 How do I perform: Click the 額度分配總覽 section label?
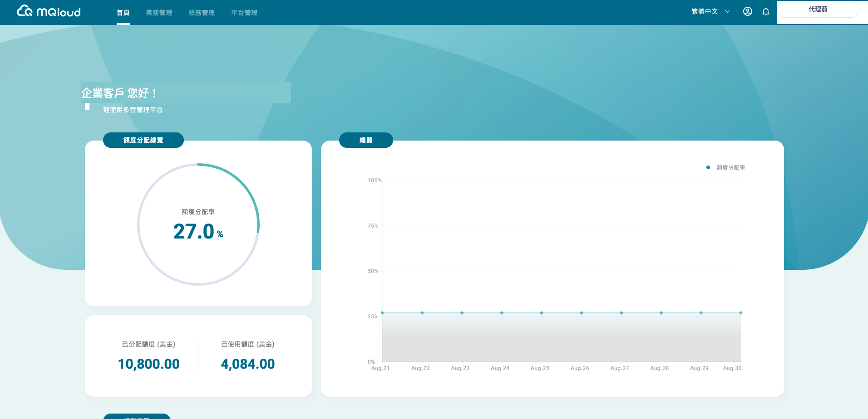143,140
